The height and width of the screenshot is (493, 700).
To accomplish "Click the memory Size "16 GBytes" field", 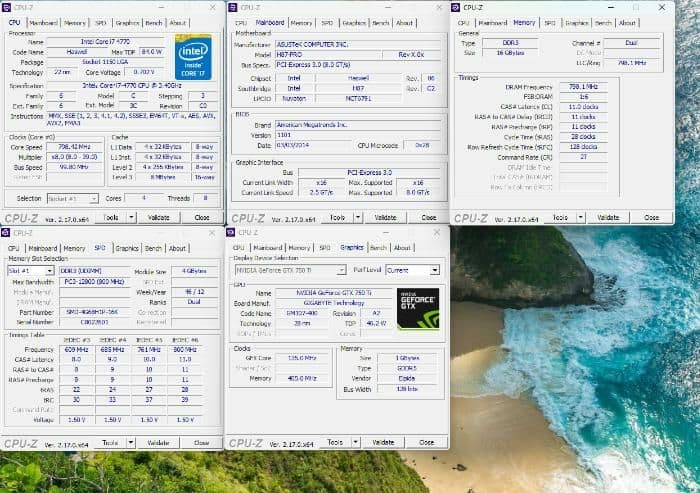I will pos(510,53).
